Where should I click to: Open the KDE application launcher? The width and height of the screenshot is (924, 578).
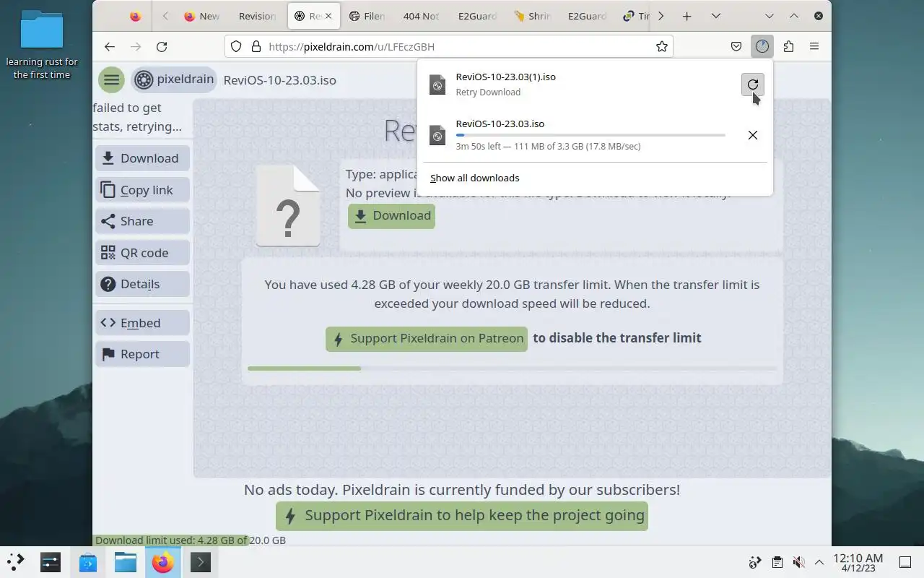pyautogui.click(x=15, y=561)
